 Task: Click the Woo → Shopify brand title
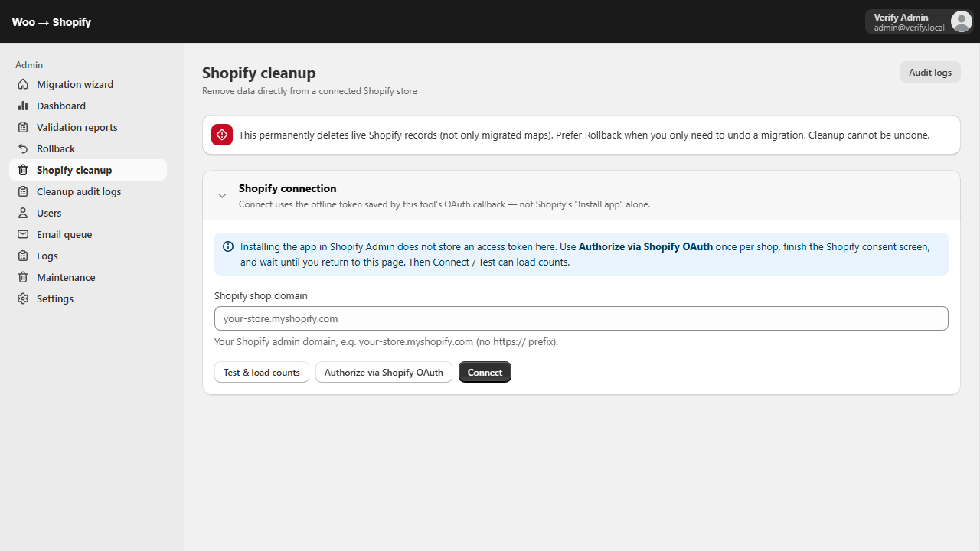pos(51,22)
